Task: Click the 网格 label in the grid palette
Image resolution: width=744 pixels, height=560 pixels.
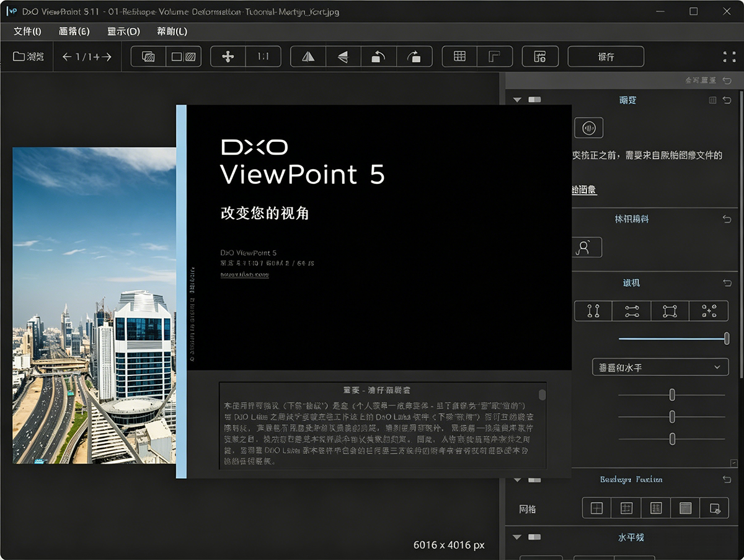Action: click(528, 509)
